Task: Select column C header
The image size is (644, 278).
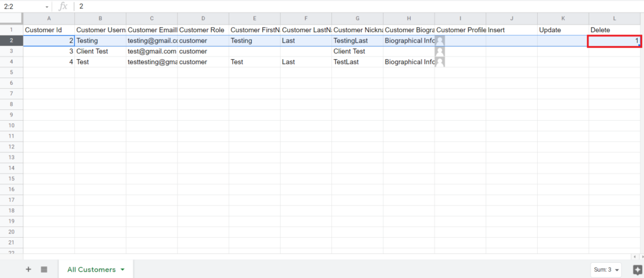Action: tap(152, 18)
